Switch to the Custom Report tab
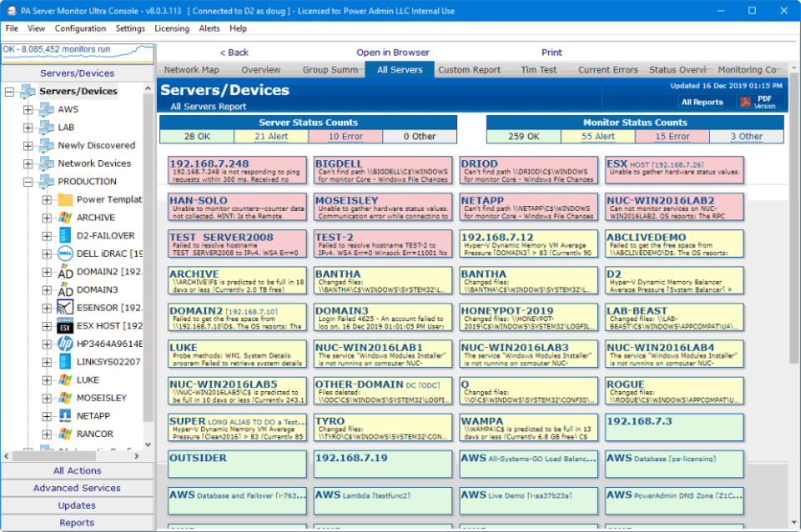This screenshot has width=801, height=532. 469,69
